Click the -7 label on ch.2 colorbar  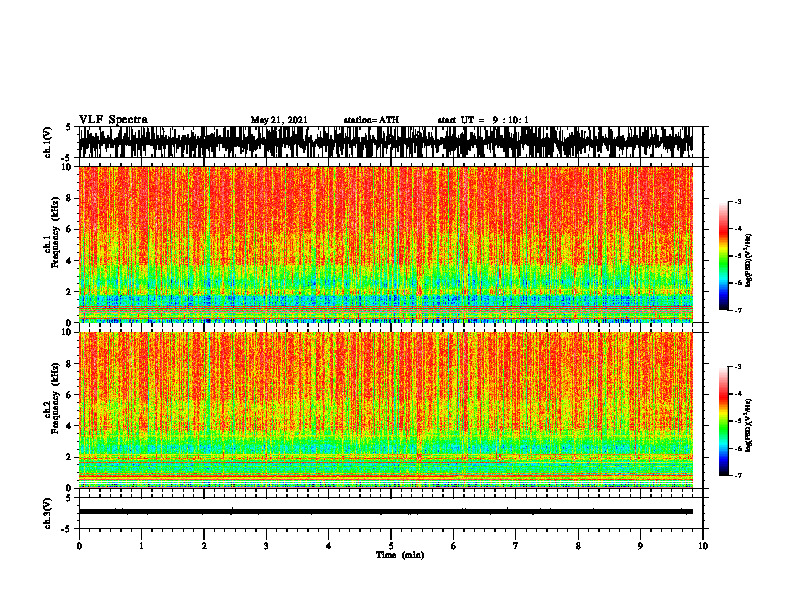738,475
